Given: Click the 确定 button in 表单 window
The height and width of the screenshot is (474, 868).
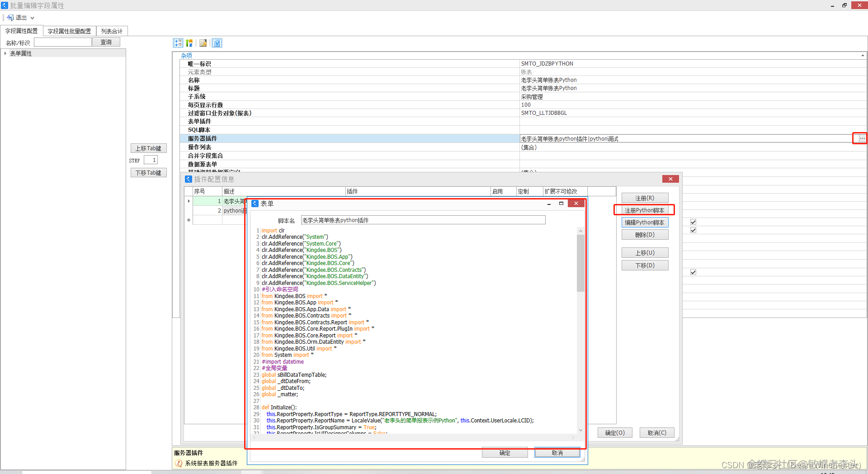Looking at the screenshot, I should pyautogui.click(x=505, y=453).
